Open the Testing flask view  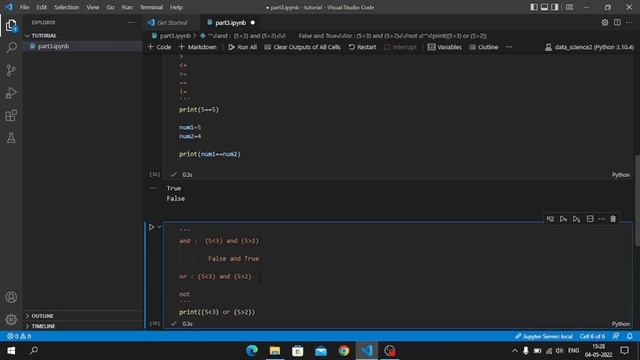coord(11,138)
